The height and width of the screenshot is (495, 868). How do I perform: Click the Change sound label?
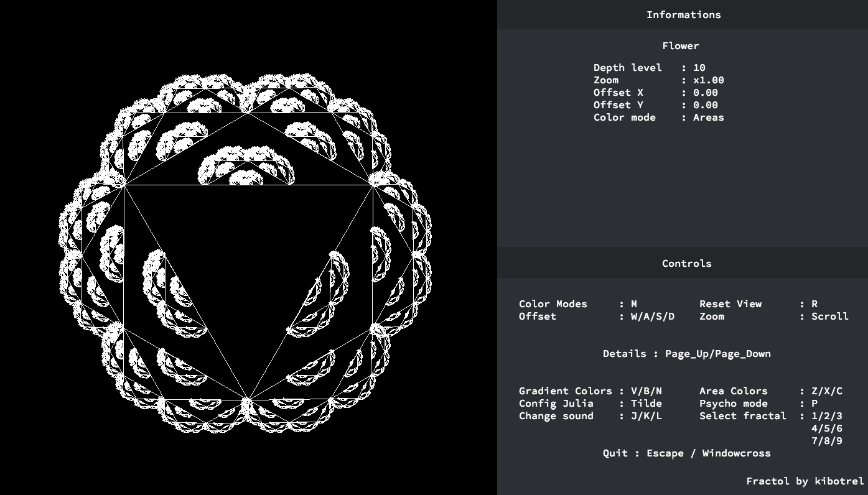[x=556, y=415]
